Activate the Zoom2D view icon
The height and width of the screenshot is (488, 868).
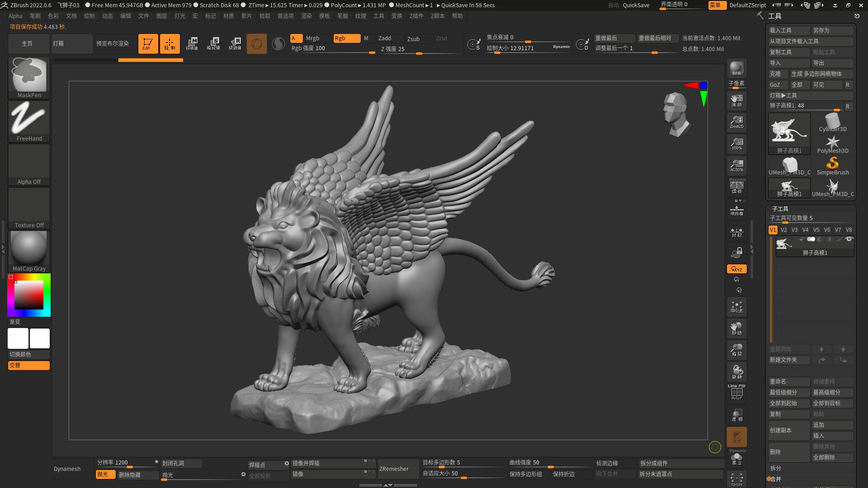(x=736, y=121)
